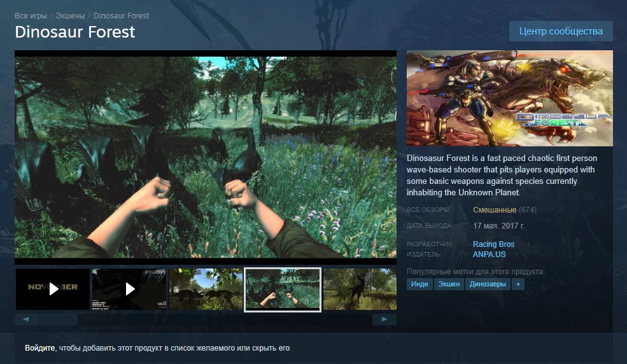Click the game description paragraph

[502, 176]
